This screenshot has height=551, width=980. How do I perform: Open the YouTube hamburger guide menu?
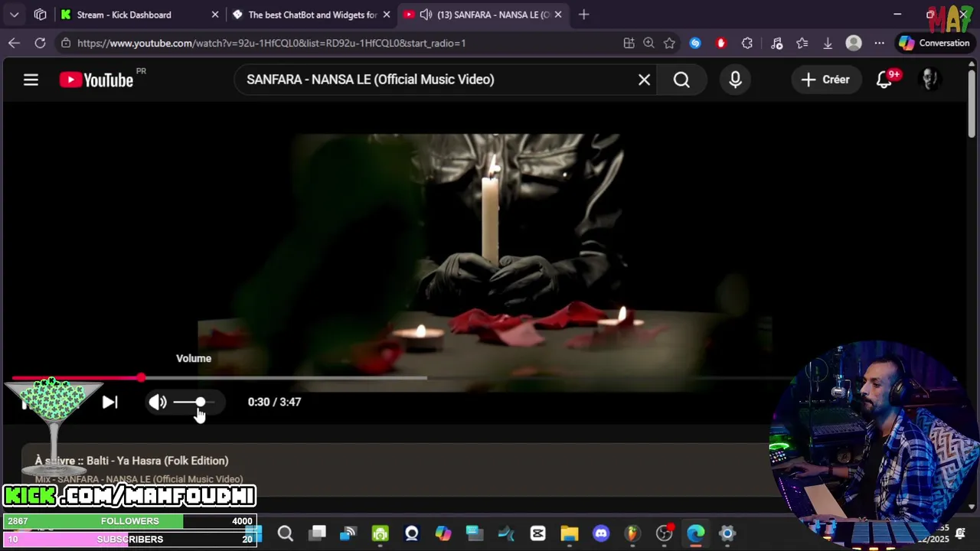click(31, 80)
